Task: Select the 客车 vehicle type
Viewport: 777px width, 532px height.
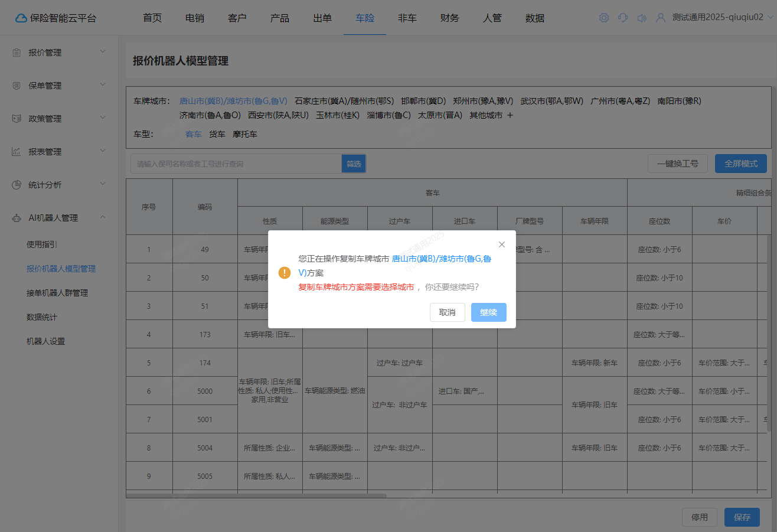Action: point(194,134)
